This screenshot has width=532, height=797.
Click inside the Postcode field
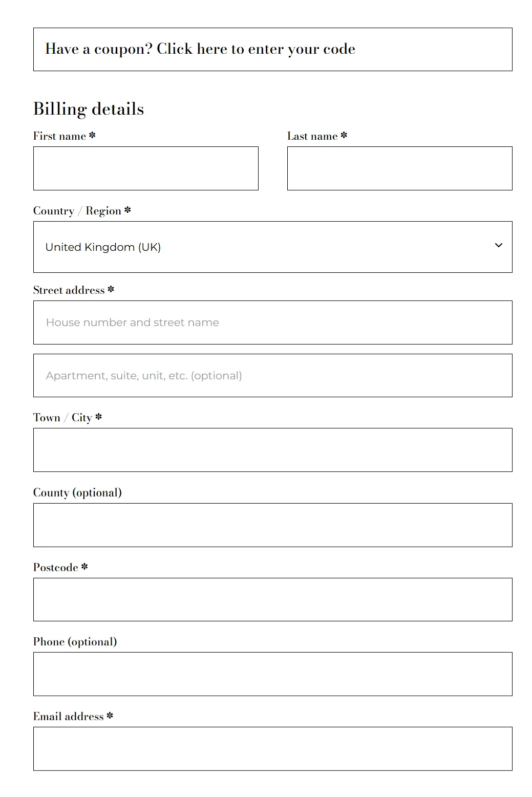(272, 600)
